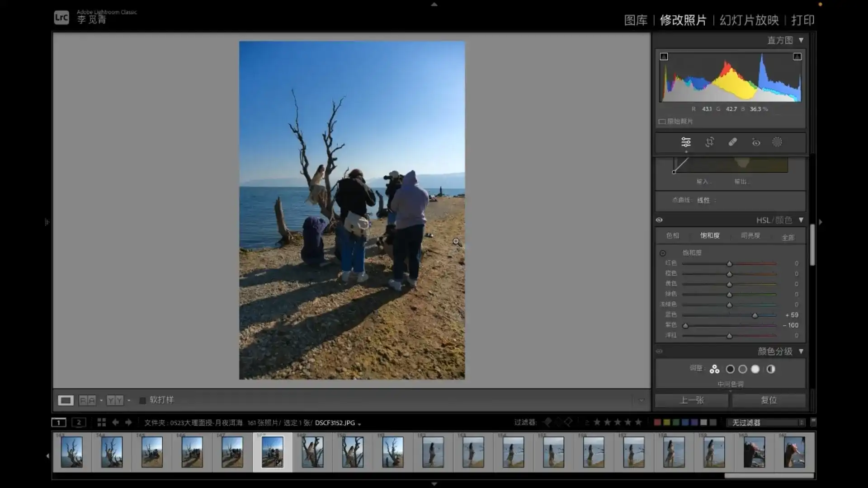Select the Edit sliders tool icon
This screenshot has height=488, width=868.
[686, 142]
